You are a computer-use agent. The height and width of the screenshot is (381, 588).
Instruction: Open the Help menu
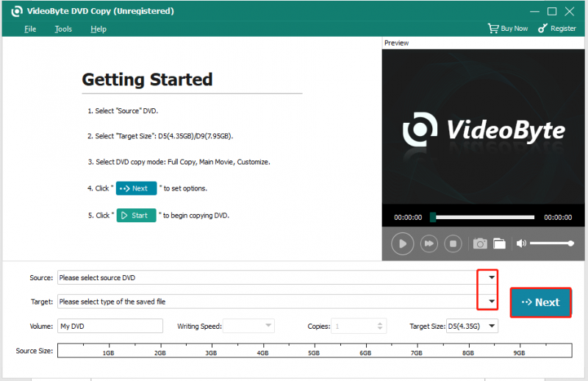coord(98,29)
